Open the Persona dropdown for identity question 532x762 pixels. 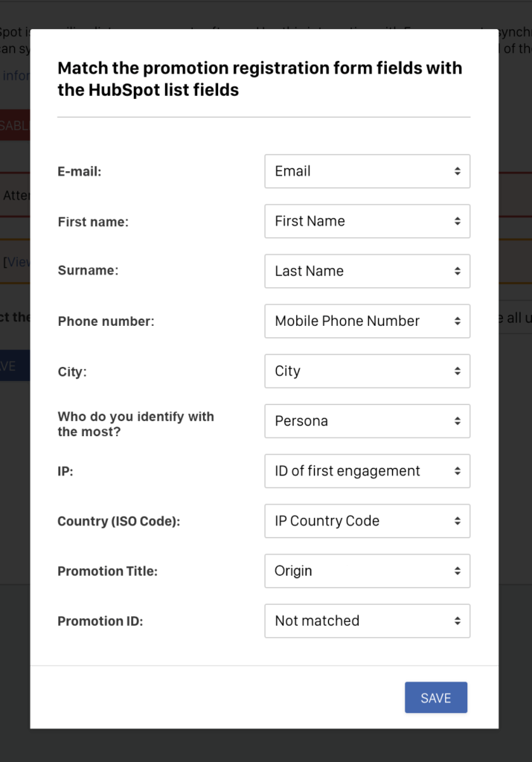(x=367, y=420)
